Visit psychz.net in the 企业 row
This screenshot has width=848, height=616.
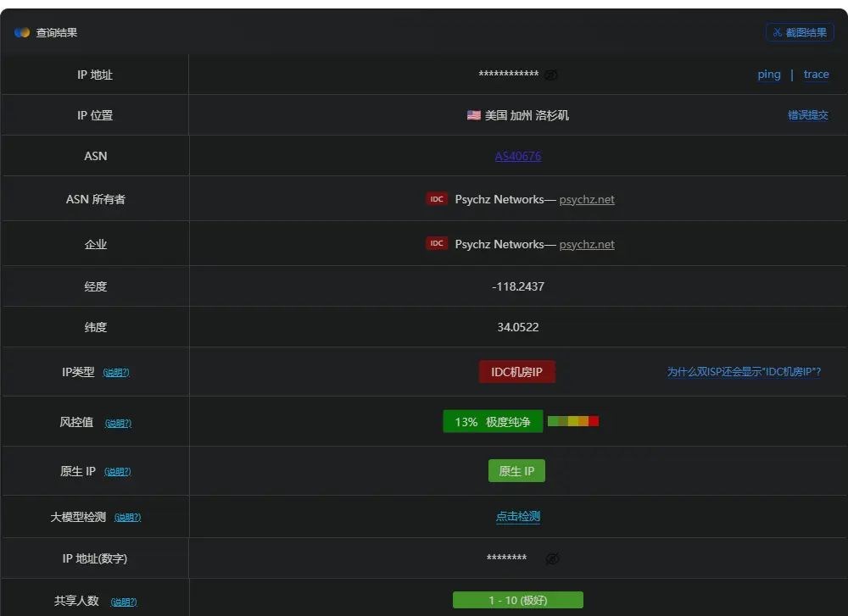(x=587, y=244)
